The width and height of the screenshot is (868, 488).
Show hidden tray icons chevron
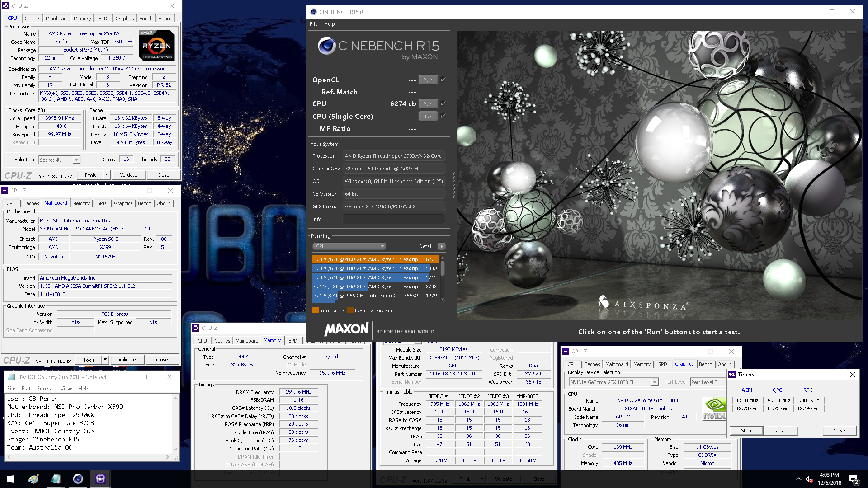[x=798, y=479]
